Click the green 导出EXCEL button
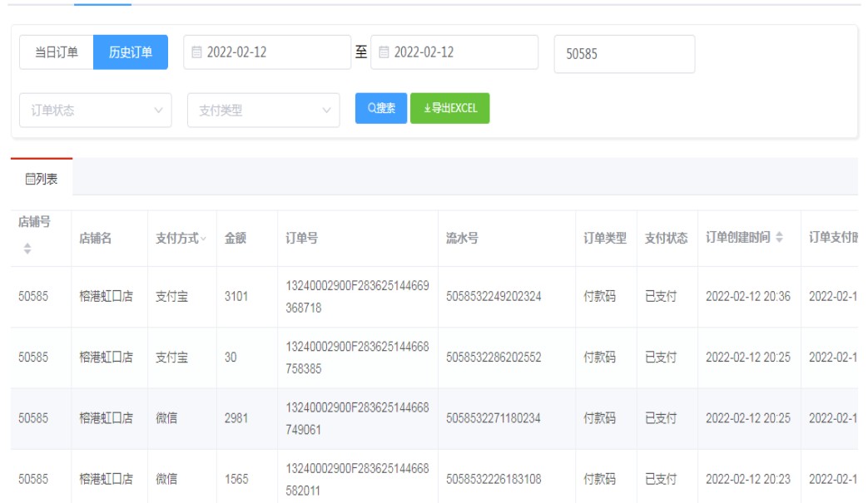The height and width of the screenshot is (503, 868). (450, 108)
